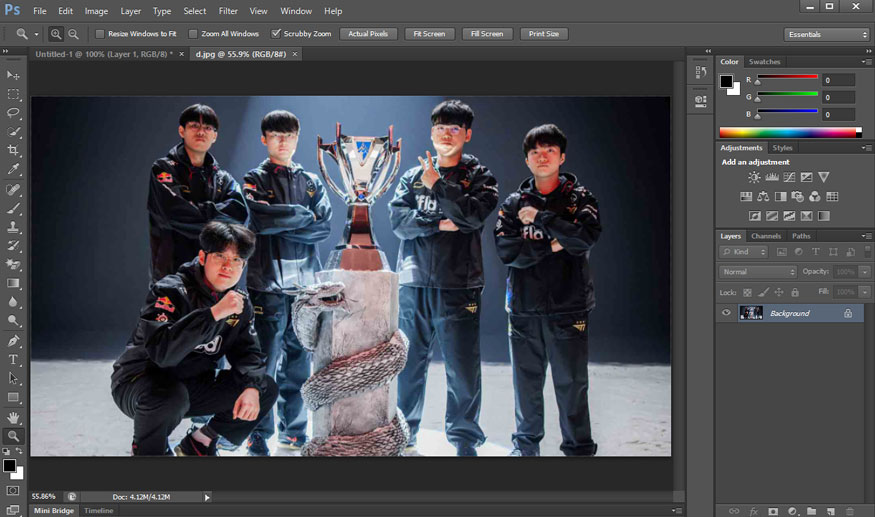Open the Layers panel options menu

point(866,236)
